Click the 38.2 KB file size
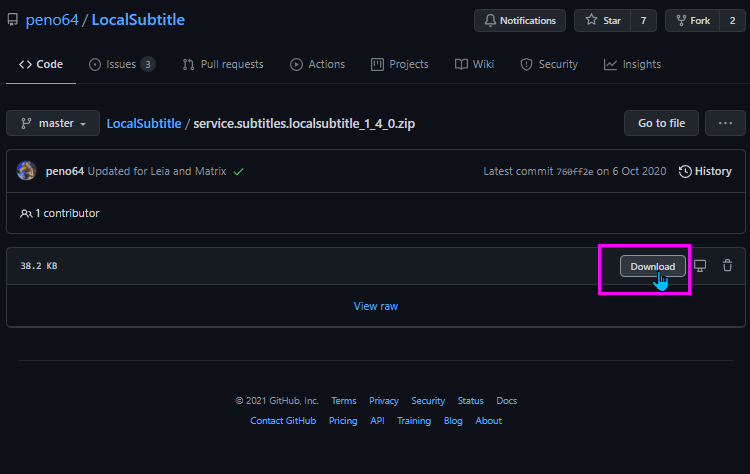 coord(39,266)
